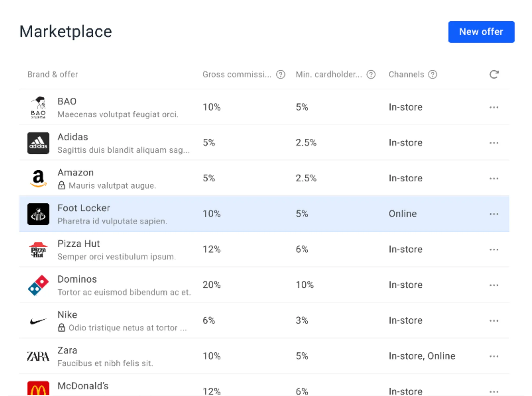532x396 pixels.
Task: Click the Min. cardholder... column header
Action: click(329, 75)
